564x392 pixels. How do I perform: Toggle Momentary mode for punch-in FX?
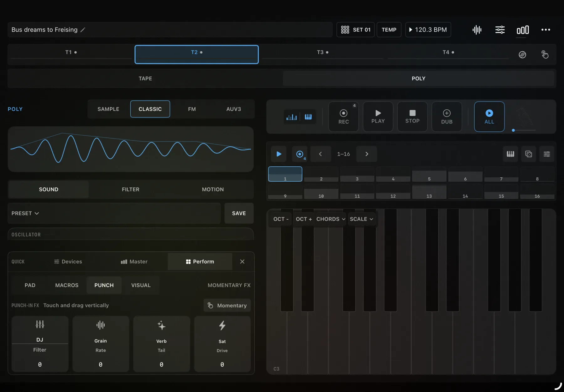coord(227,306)
